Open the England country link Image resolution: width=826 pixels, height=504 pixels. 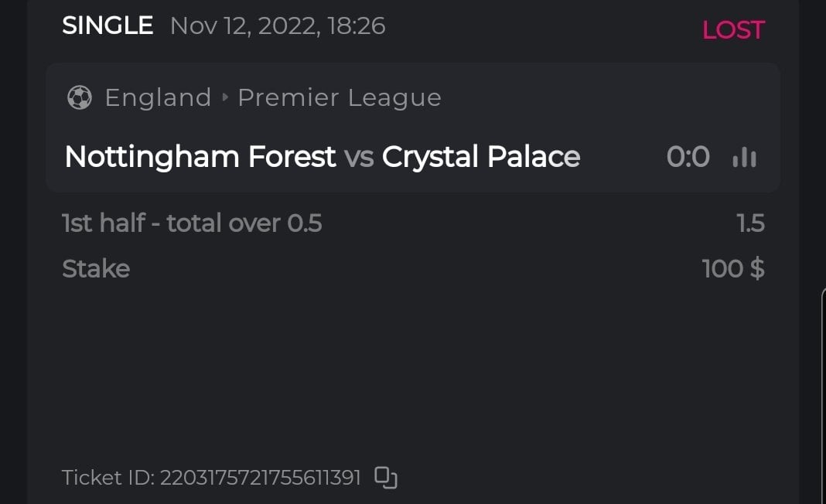pos(158,98)
